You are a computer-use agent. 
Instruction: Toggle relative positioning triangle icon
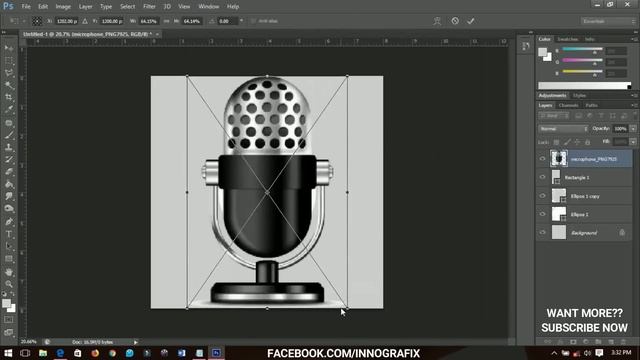click(85, 21)
